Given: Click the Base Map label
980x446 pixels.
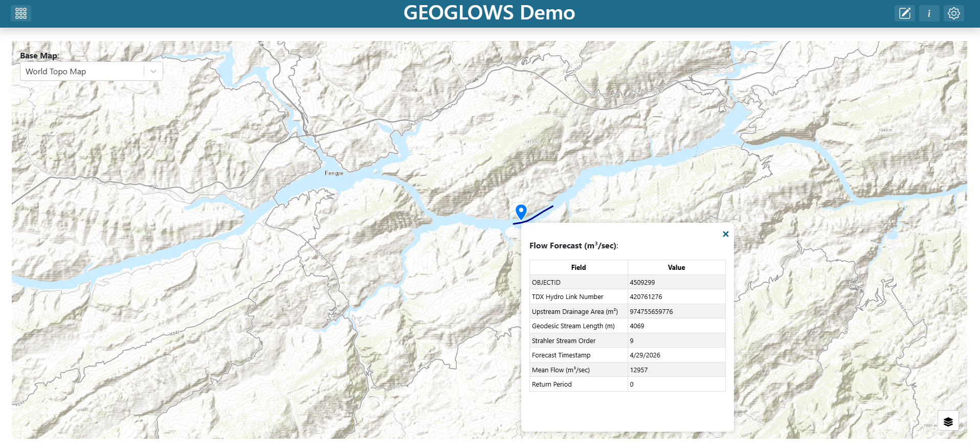Looking at the screenshot, I should coord(39,56).
